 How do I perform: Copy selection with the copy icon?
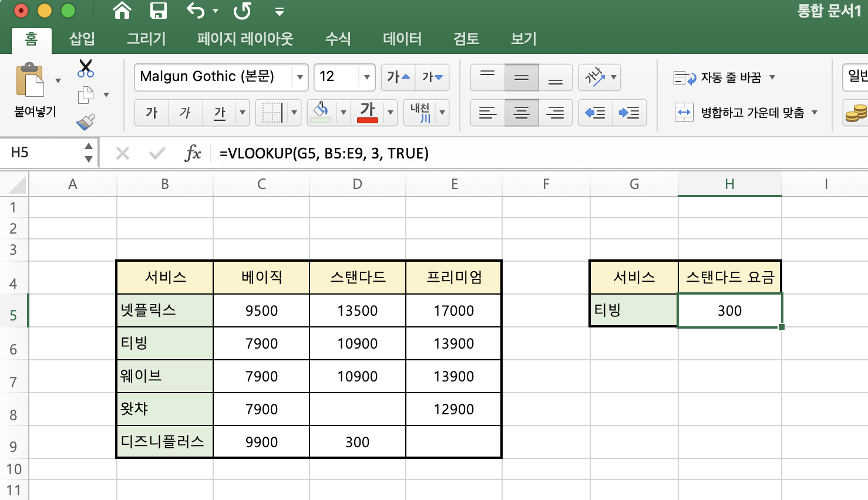pyautogui.click(x=86, y=94)
